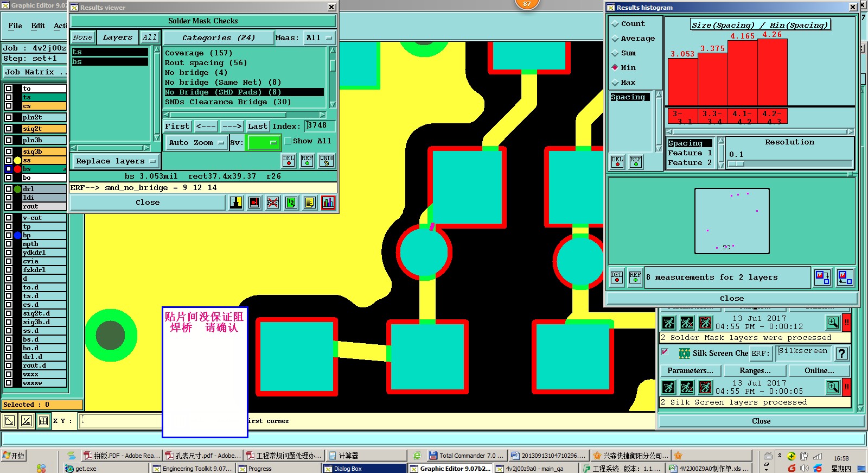Screen dimensions: 868x473
Task: Click REF icon in Results viewer
Action: point(307,160)
